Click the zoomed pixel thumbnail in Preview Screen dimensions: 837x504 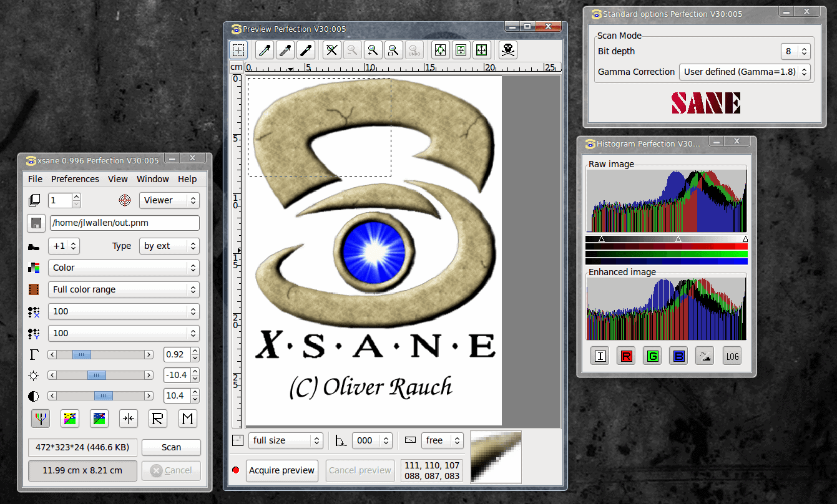496,457
